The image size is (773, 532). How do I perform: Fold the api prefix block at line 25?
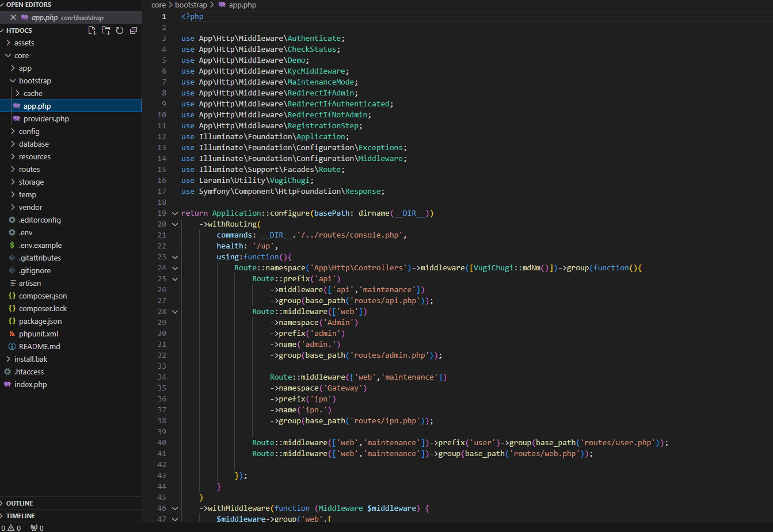tap(175, 279)
